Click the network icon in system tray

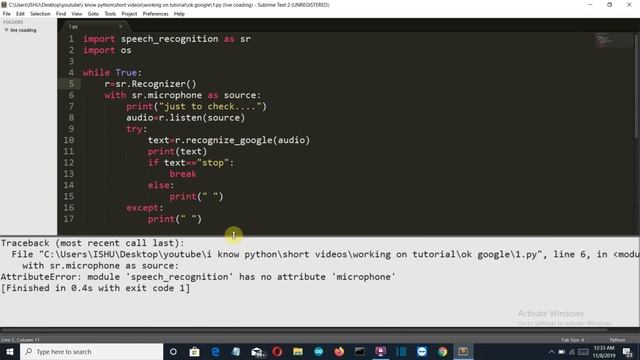(x=572, y=352)
